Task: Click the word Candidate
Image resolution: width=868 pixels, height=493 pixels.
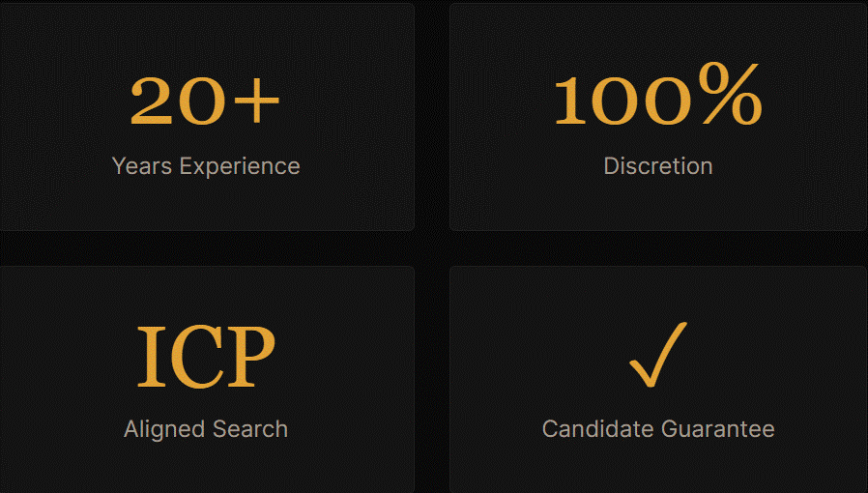Action: [x=598, y=429]
